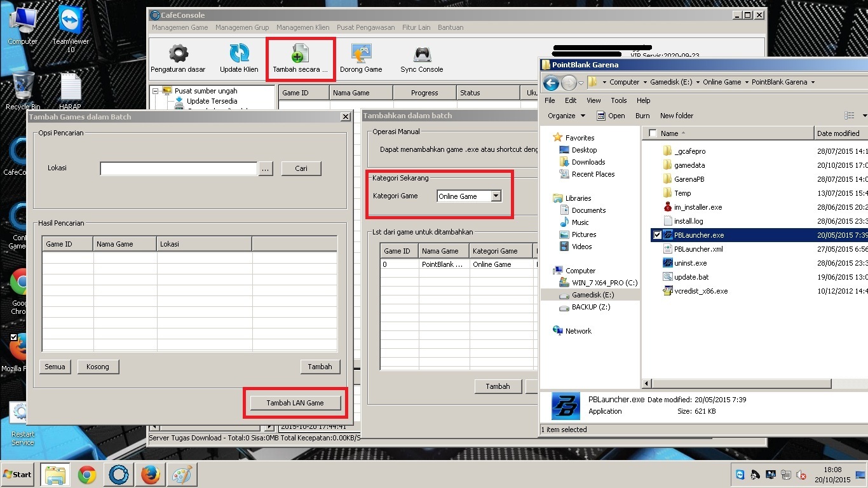The image size is (868, 488).
Task: Expand Computer breadcrumb arrow in Explorer
Action: pyautogui.click(x=644, y=82)
